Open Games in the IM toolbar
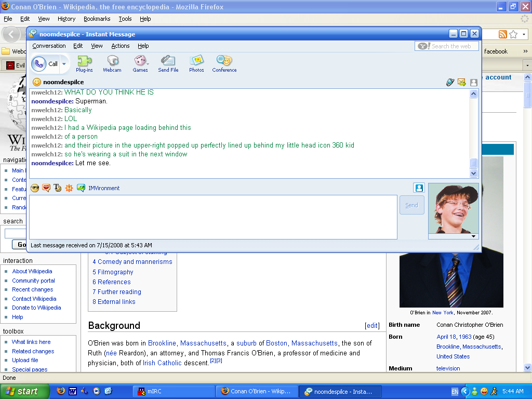This screenshot has height=399, width=532. point(140,64)
